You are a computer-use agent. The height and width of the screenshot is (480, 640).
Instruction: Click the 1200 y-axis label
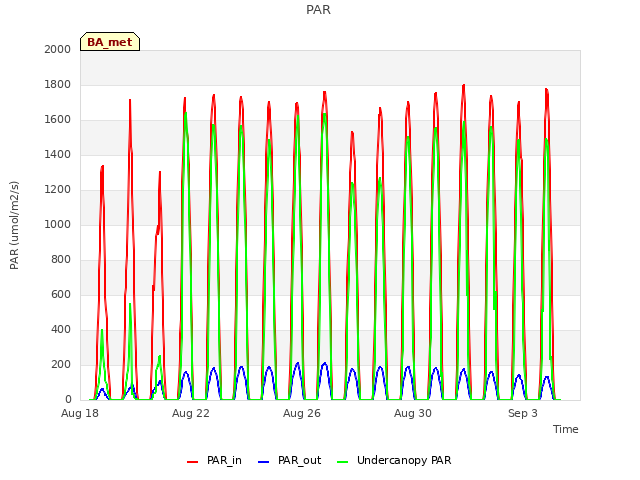click(58, 190)
